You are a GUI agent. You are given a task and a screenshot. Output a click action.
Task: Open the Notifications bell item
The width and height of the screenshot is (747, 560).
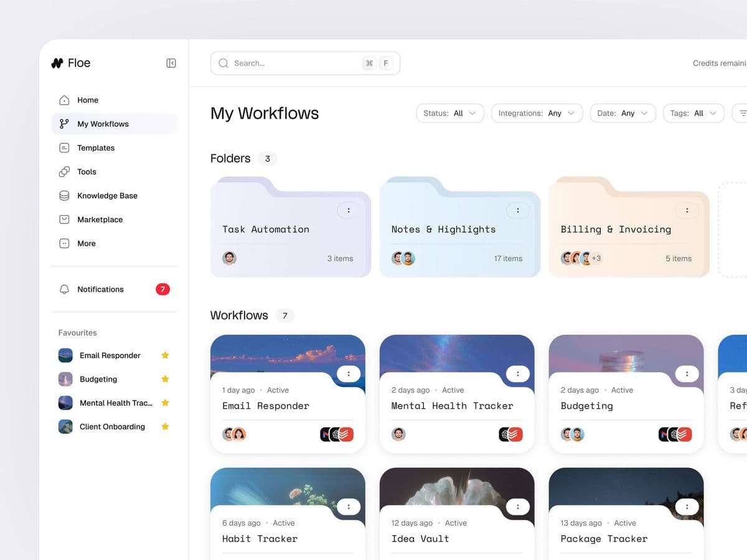click(100, 289)
